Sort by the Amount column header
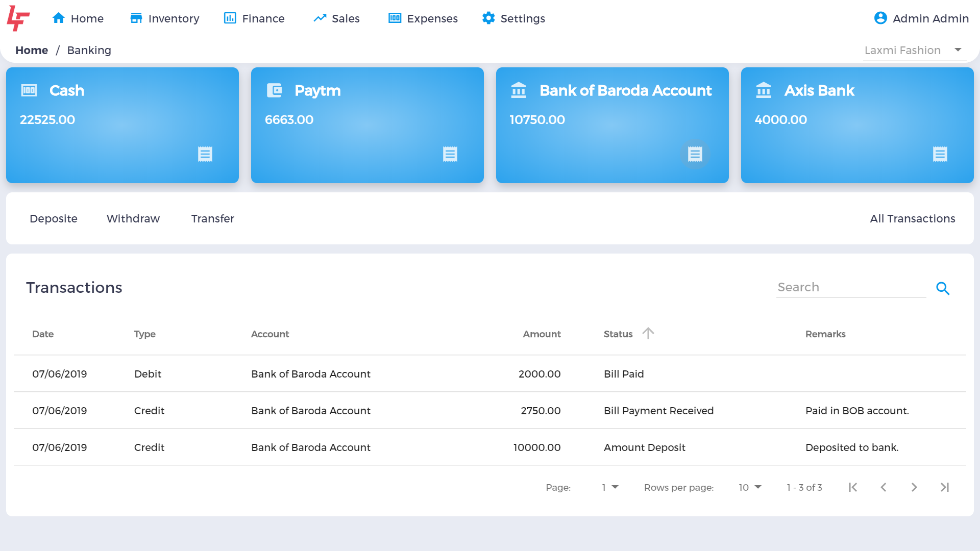980x551 pixels. [542, 334]
